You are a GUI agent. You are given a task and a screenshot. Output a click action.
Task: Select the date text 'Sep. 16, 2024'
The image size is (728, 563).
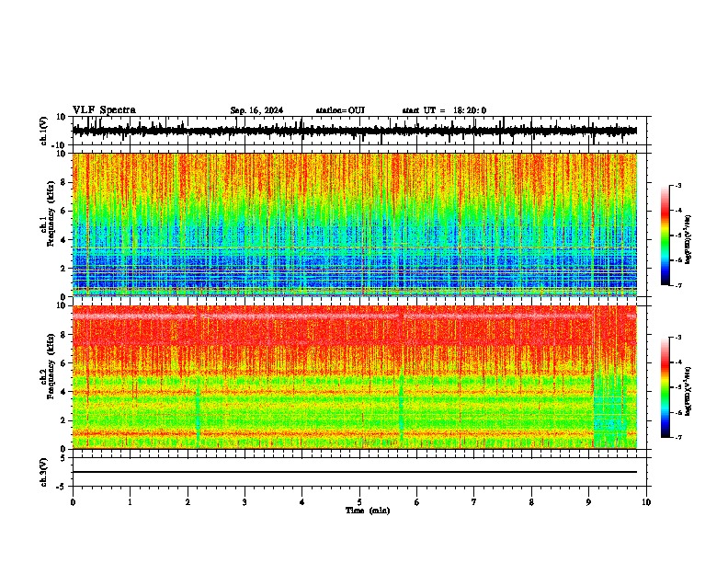[x=256, y=110]
